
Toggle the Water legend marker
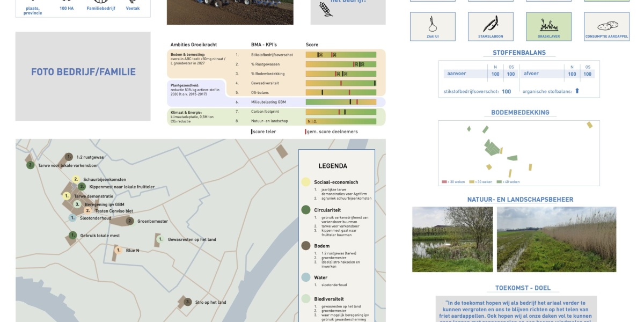click(306, 277)
